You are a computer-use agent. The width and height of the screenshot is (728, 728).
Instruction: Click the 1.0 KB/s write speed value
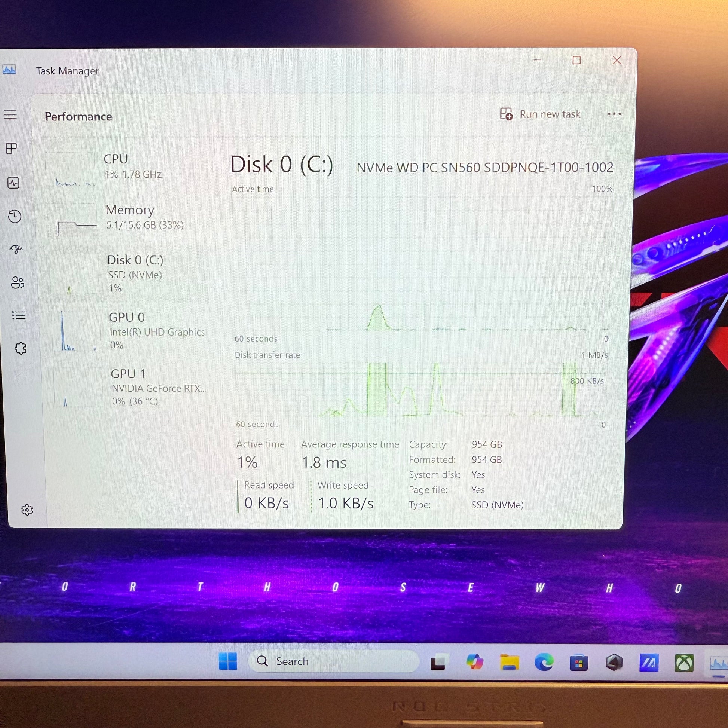click(x=346, y=503)
